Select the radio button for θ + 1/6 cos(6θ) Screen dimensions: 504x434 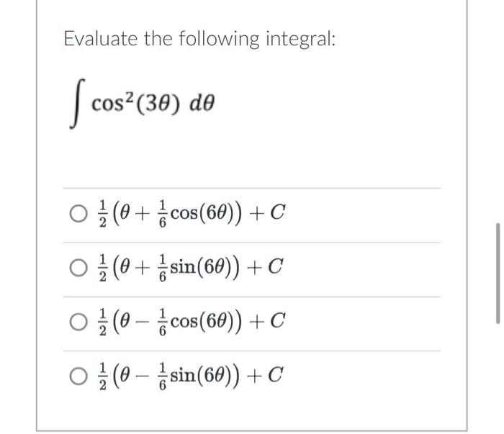[x=78, y=214]
